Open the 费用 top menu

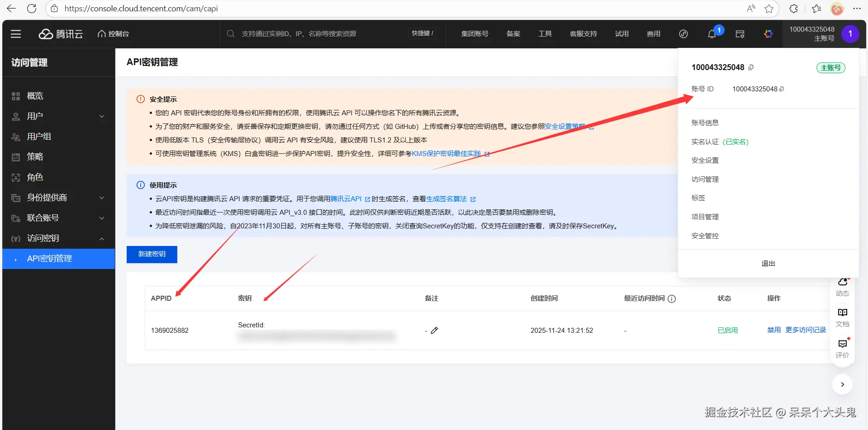tap(654, 34)
